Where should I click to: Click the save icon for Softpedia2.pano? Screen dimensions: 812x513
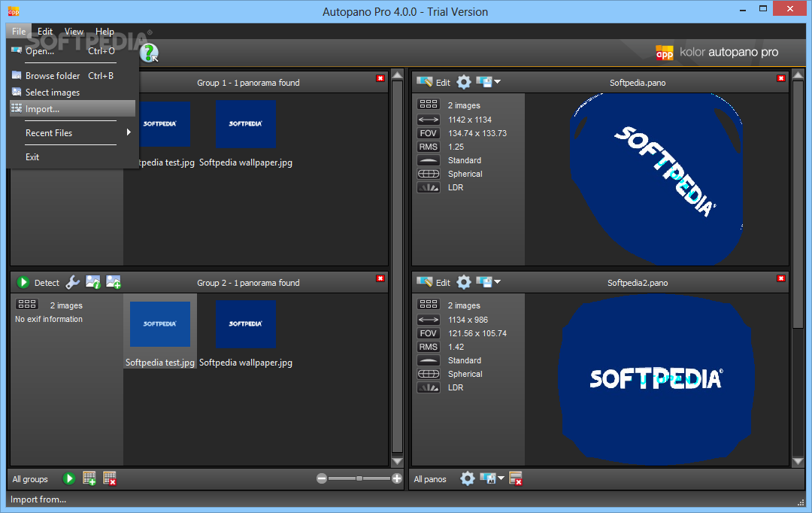[x=483, y=282]
